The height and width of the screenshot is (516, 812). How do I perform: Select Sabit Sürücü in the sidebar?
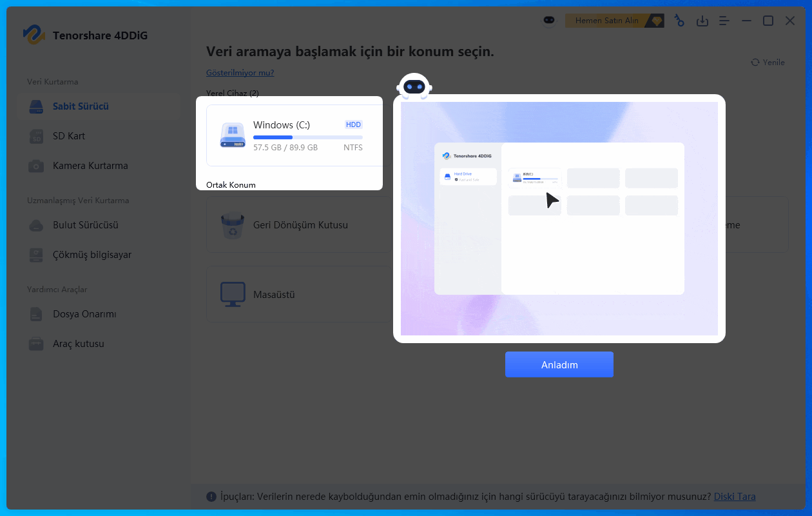[81, 106]
